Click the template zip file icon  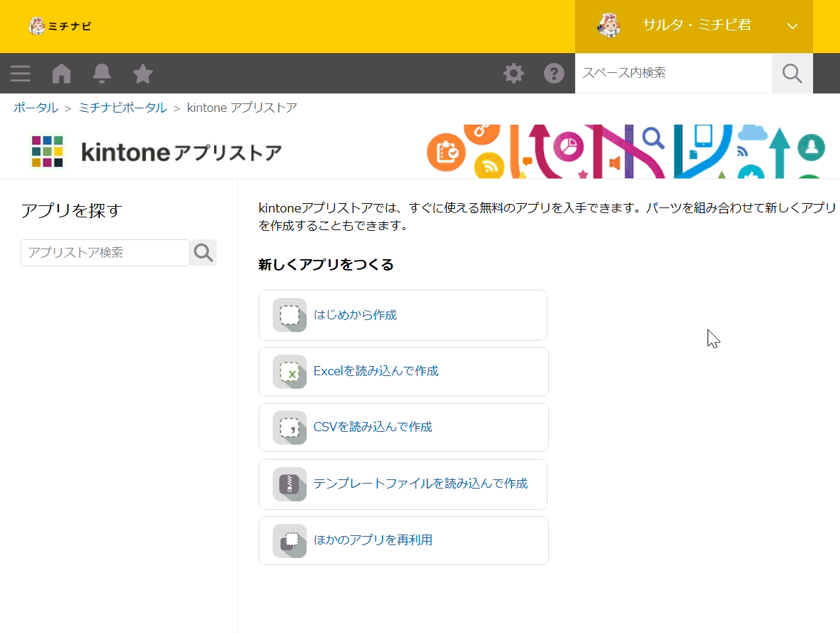289,484
